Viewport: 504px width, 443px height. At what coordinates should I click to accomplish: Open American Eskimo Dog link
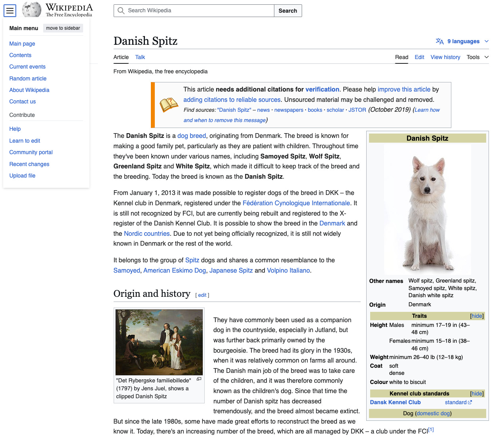pyautogui.click(x=175, y=271)
